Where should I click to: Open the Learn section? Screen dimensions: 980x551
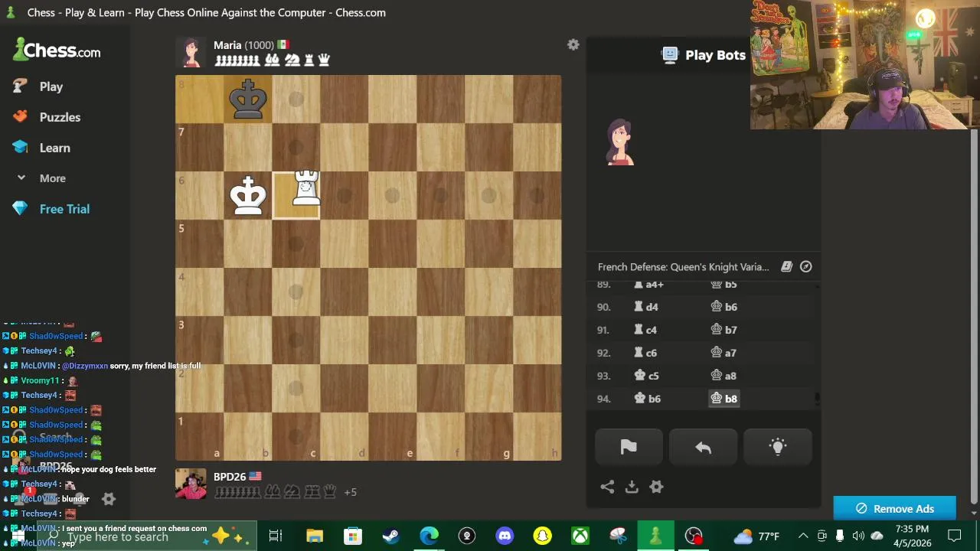[x=54, y=148]
